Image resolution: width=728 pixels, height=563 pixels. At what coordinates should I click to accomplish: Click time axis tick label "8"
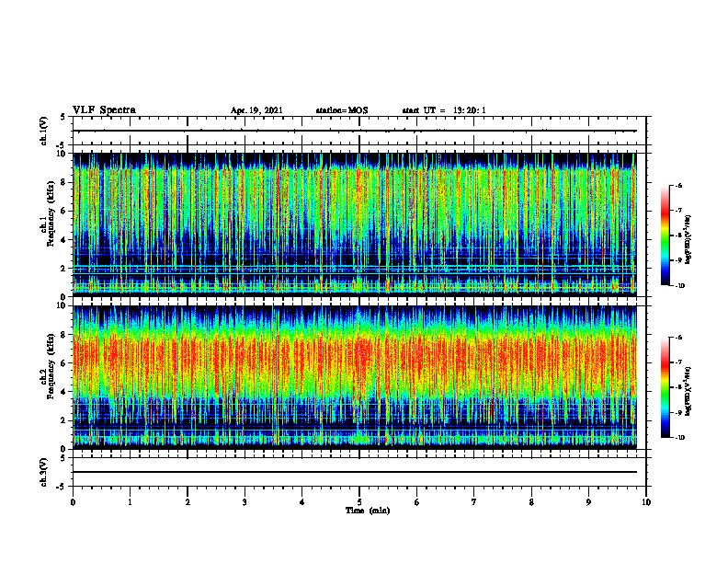(531, 502)
